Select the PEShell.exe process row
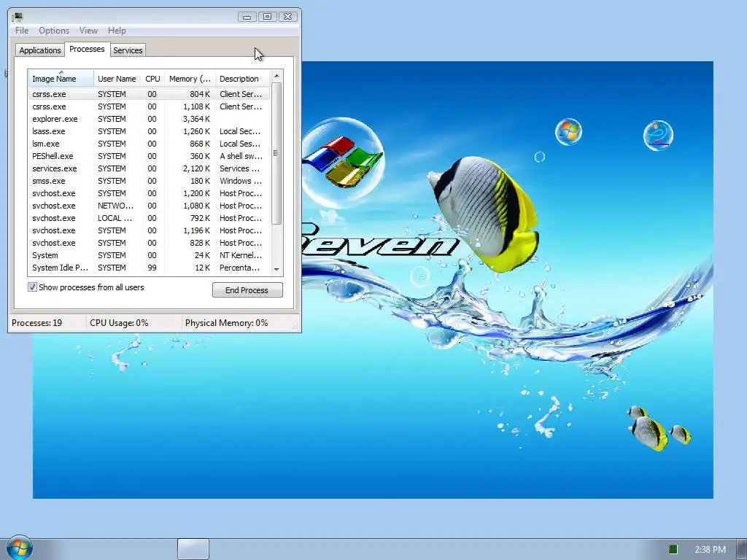This screenshot has width=747, height=560. click(x=149, y=156)
